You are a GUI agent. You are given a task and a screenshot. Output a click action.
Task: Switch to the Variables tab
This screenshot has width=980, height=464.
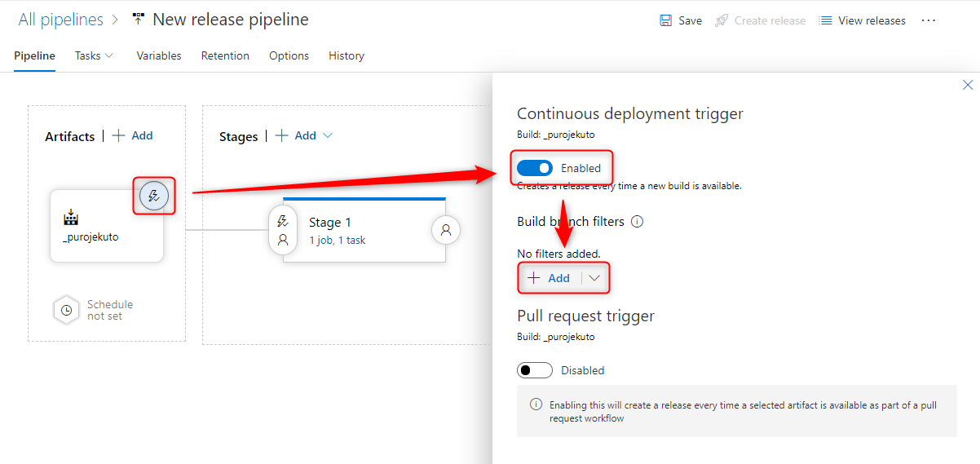click(159, 55)
